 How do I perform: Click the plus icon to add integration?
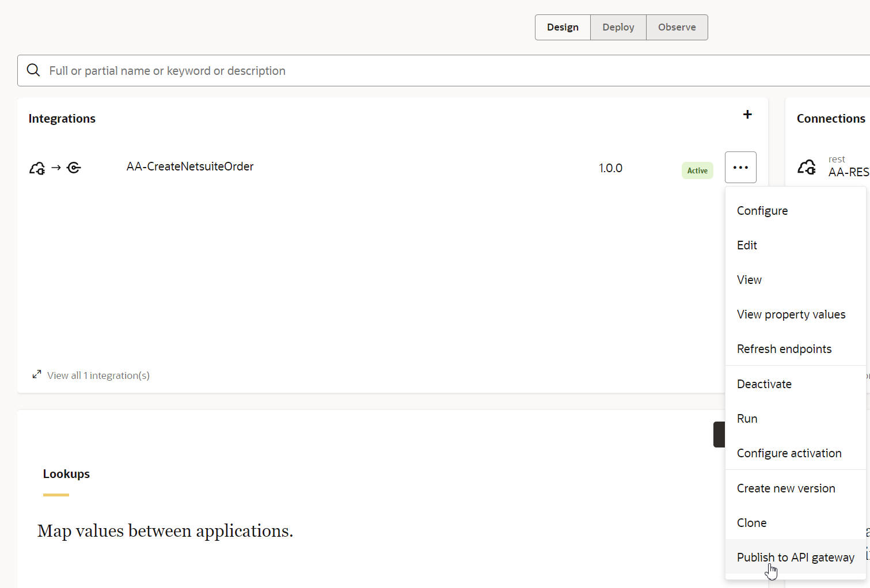pyautogui.click(x=747, y=115)
